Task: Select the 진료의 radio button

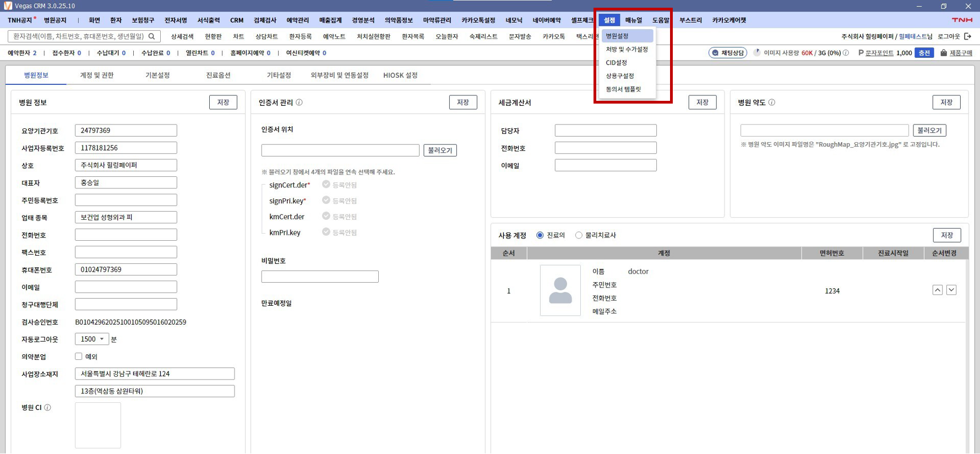Action: coord(540,235)
